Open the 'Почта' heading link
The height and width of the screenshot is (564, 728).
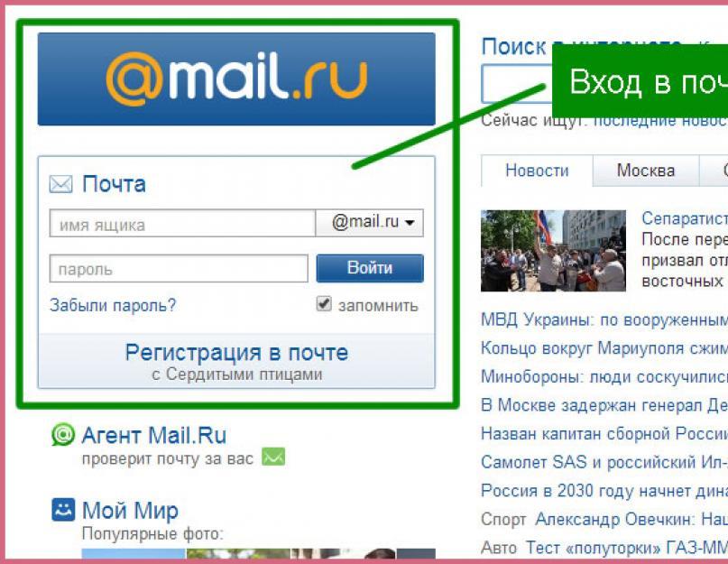pos(115,184)
